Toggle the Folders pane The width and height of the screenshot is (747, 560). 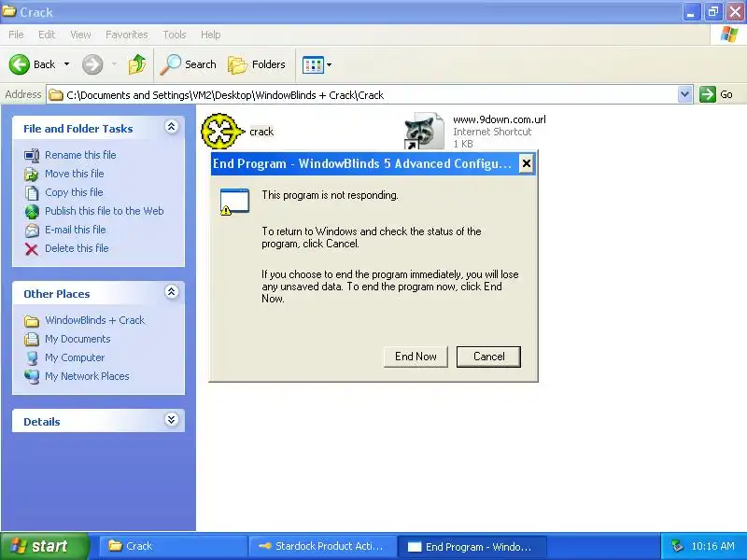256,64
